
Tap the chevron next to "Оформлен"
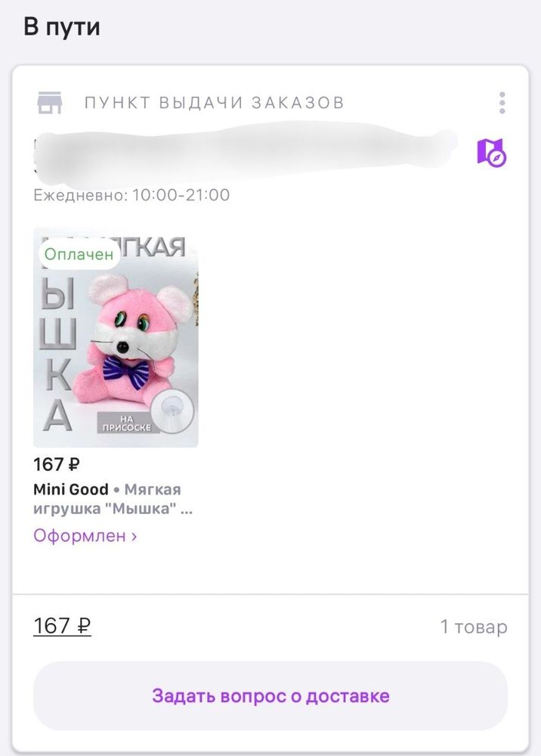tap(134, 536)
